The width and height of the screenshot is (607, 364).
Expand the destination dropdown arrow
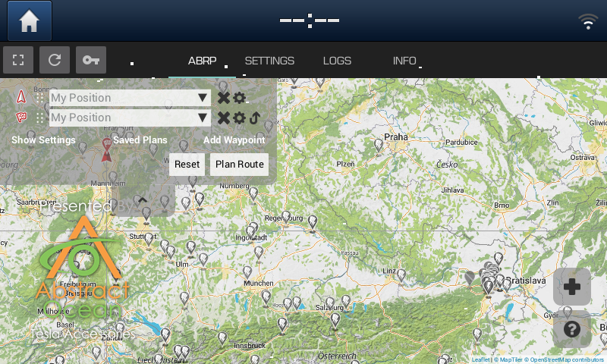pyautogui.click(x=202, y=118)
